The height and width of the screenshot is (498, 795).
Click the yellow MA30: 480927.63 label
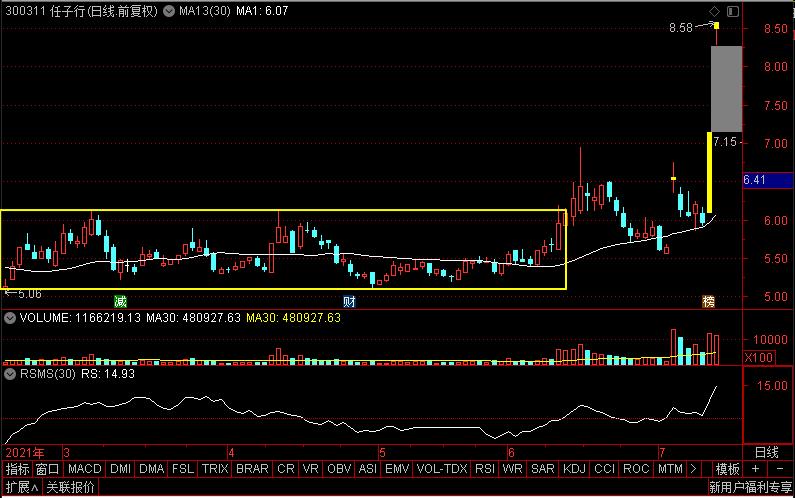coord(293,318)
